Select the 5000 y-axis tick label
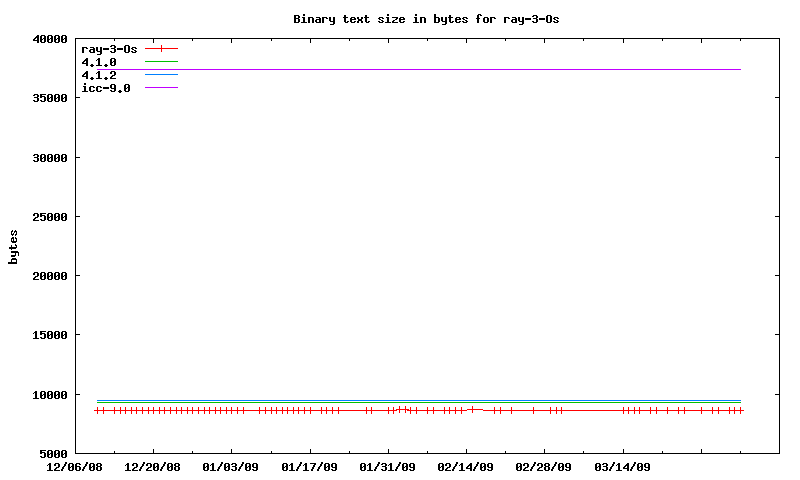Screen dimensions: 800x480 53,454
